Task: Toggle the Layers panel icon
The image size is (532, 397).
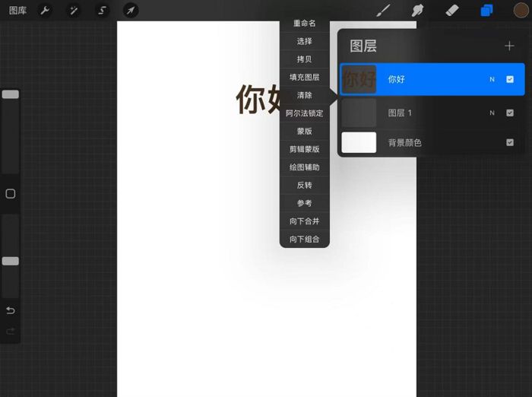Action: (486, 11)
